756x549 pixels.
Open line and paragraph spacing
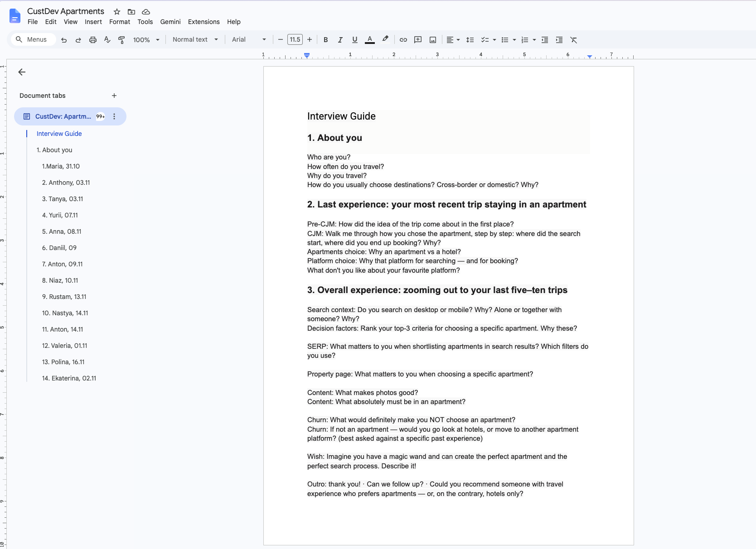point(470,40)
